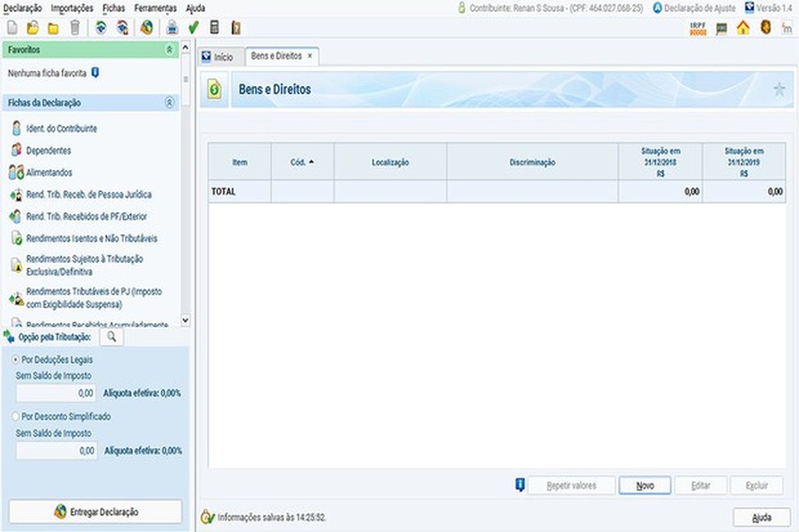Open the Ferramentas menu

pyautogui.click(x=155, y=8)
